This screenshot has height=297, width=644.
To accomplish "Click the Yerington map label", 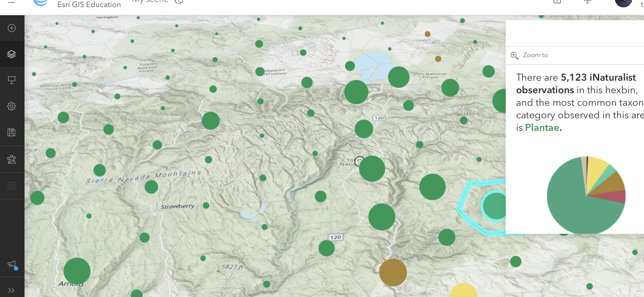I will click(107, 17).
